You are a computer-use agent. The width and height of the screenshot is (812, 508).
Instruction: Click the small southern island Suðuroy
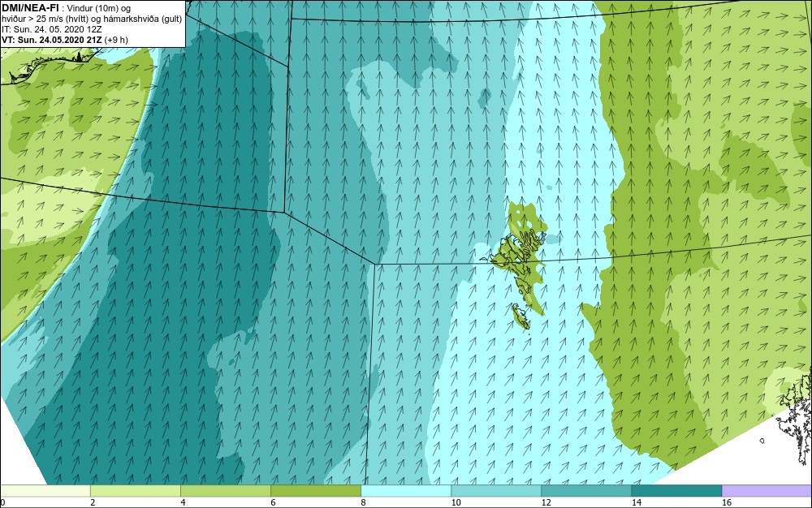520,316
